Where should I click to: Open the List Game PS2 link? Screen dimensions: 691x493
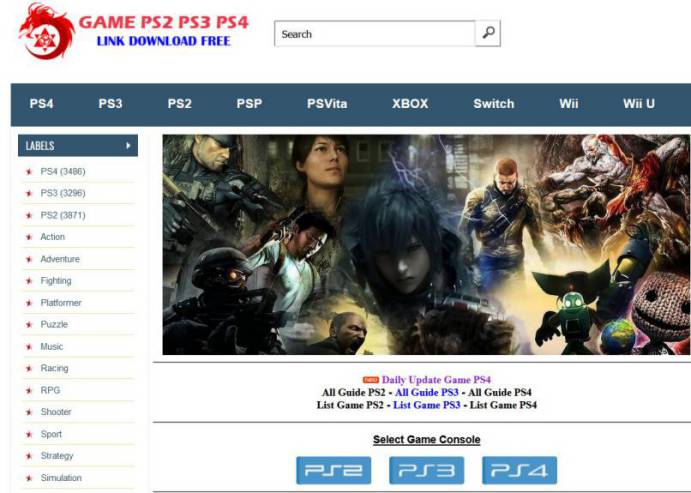(x=350, y=405)
